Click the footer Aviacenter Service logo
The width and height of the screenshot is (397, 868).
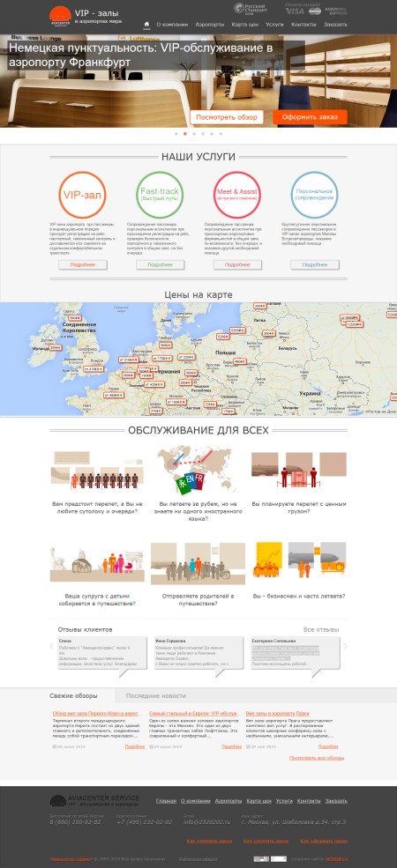click(x=94, y=800)
